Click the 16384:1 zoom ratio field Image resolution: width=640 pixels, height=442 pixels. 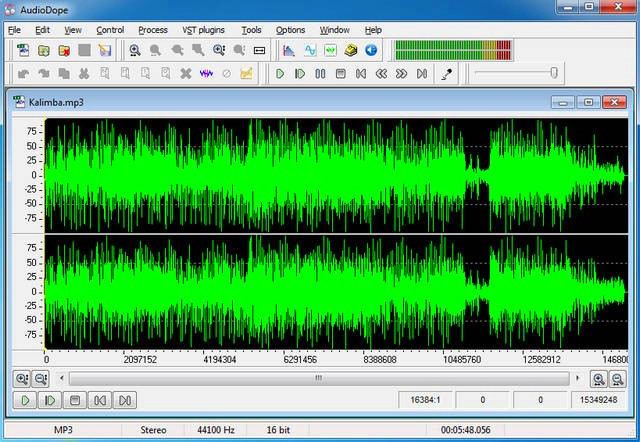point(425,400)
